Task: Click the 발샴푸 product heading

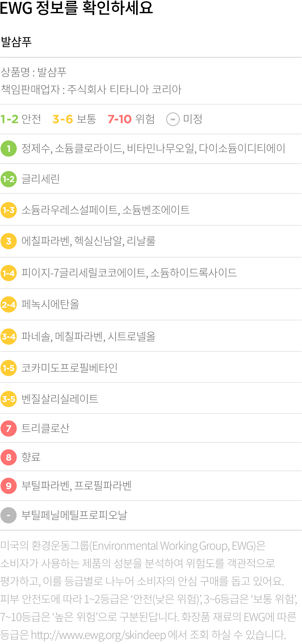Action: point(16,41)
